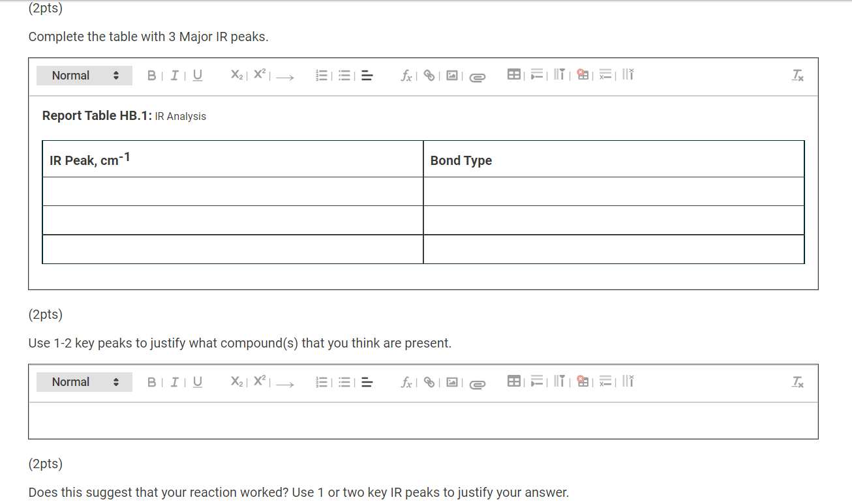Click the delete table icon
This screenshot has width=852, height=504.
(582, 74)
